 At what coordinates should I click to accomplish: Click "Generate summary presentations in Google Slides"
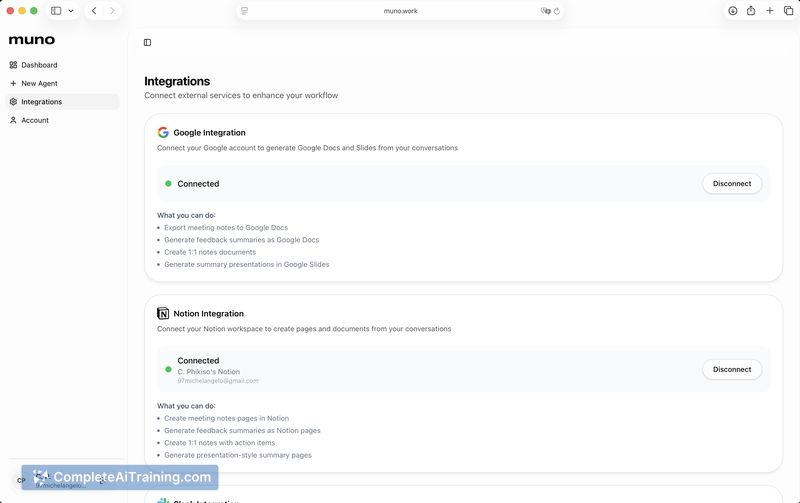[247, 264]
